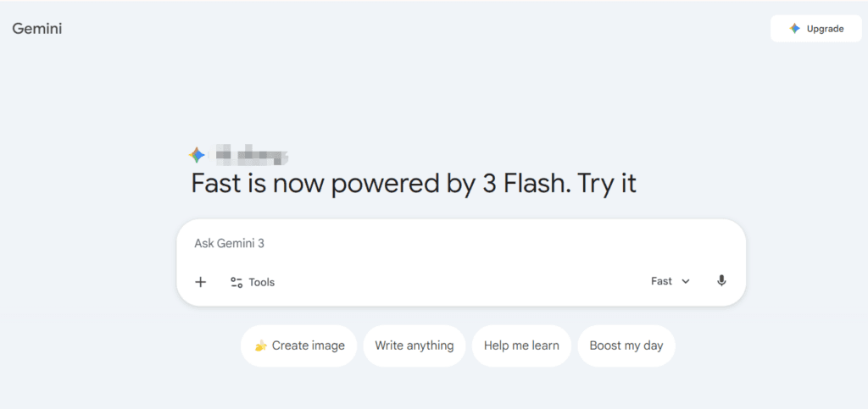Click "Try it" in the headline
Image resolution: width=868 pixels, height=409 pixels.
point(607,184)
